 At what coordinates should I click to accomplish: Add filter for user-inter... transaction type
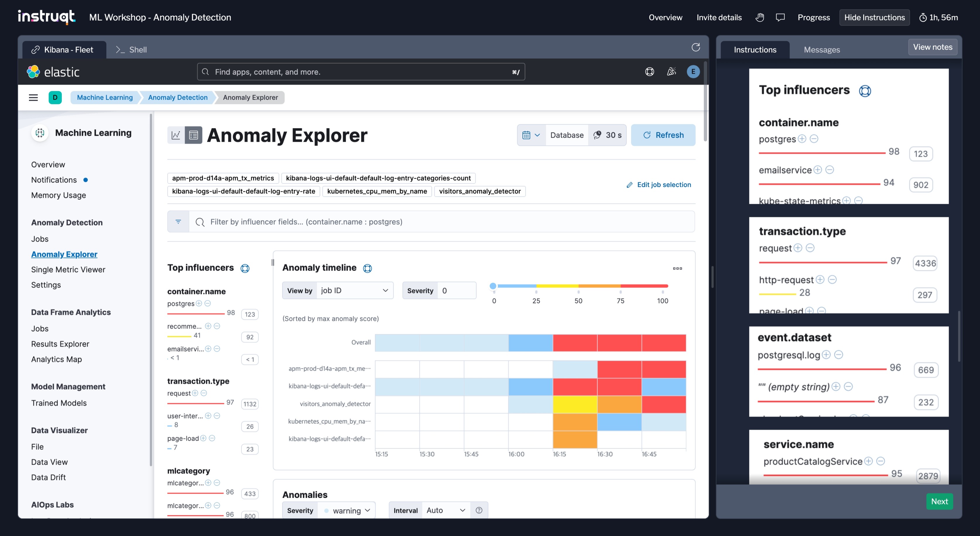[x=208, y=416]
